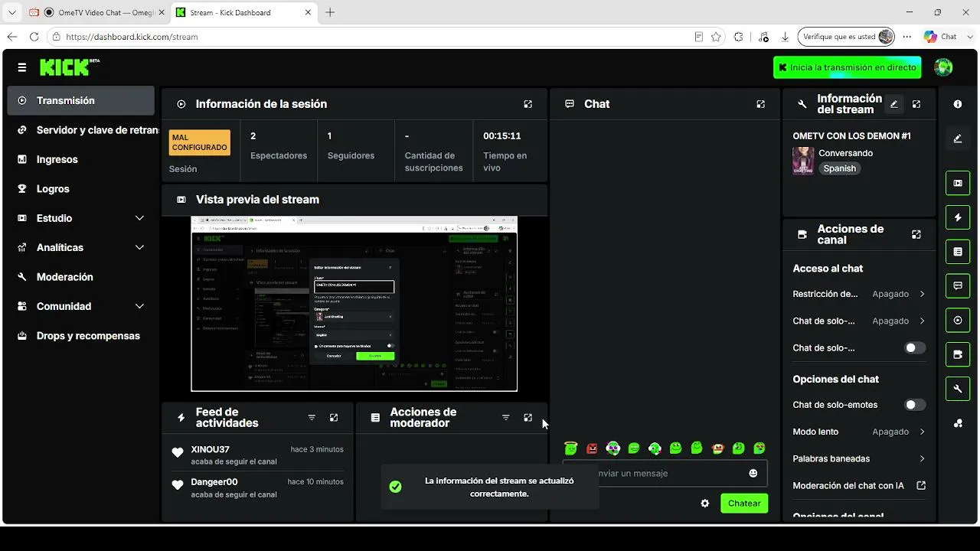This screenshot has height=551, width=980.
Task: Filter the Feed de actividades list
Action: pyautogui.click(x=312, y=418)
